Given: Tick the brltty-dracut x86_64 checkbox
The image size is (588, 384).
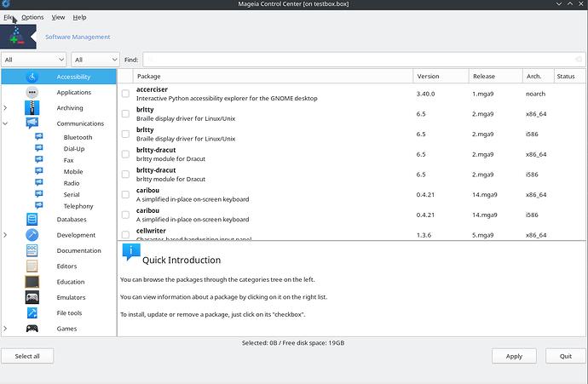Looking at the screenshot, I should [x=125, y=154].
